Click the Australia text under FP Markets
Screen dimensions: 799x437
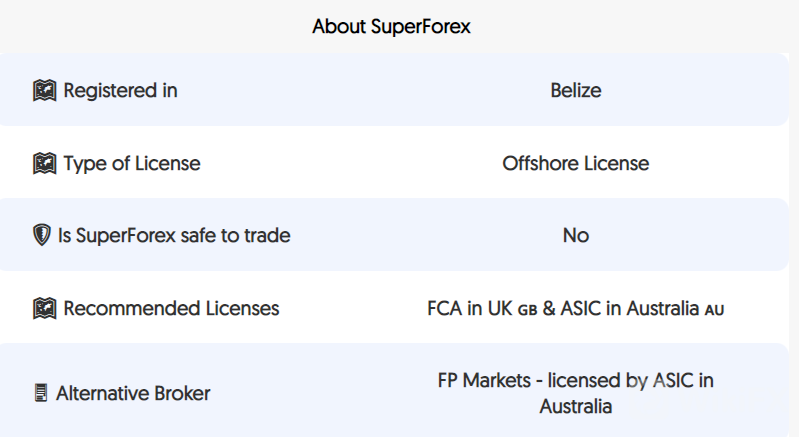[x=576, y=407]
